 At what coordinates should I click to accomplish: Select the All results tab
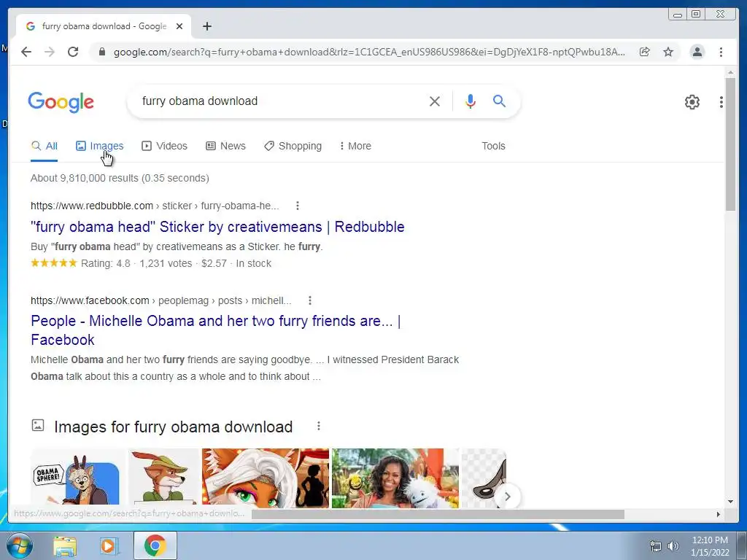point(44,146)
